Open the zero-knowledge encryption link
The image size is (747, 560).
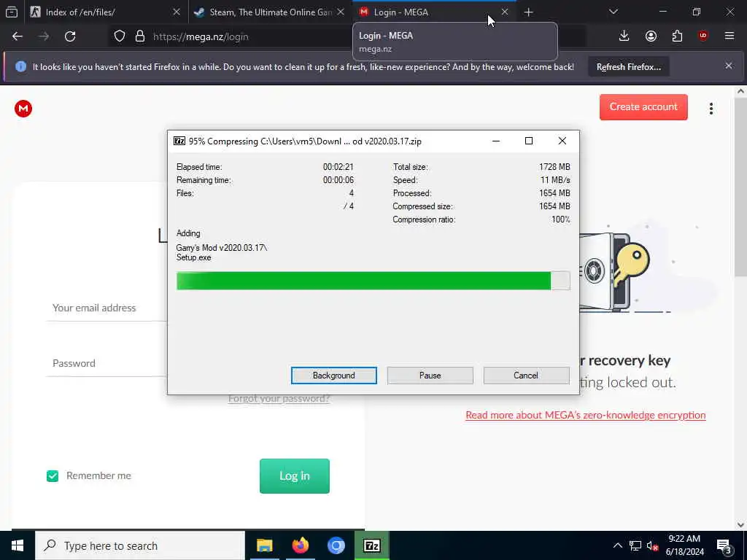pyautogui.click(x=586, y=415)
